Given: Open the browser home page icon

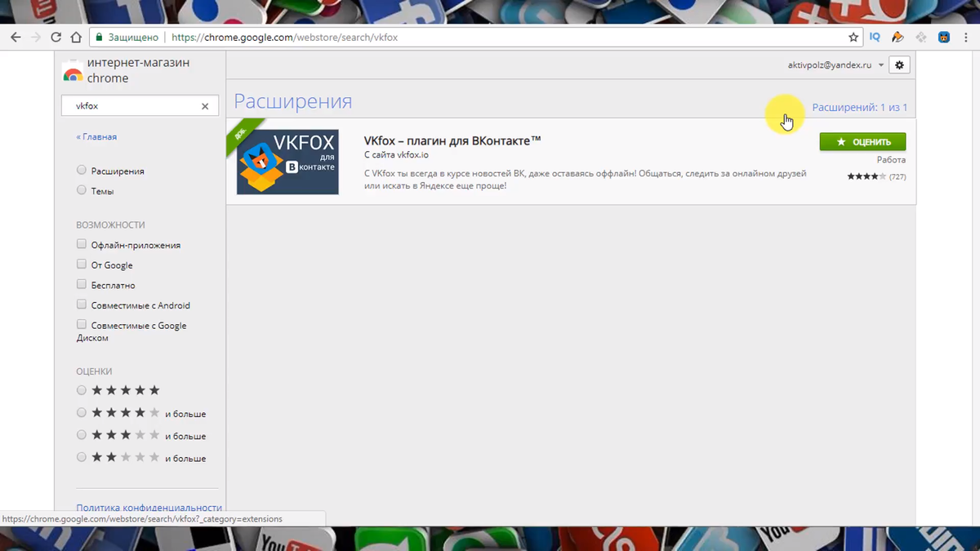Looking at the screenshot, I should click(76, 38).
